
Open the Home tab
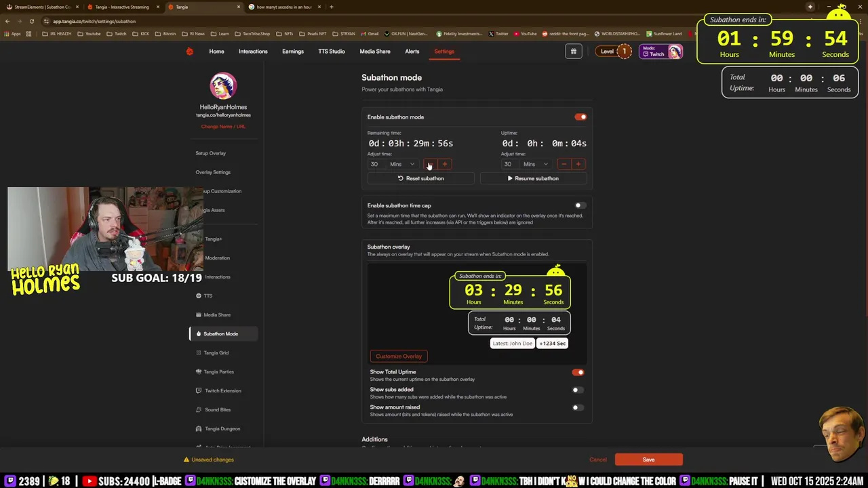click(x=216, y=52)
